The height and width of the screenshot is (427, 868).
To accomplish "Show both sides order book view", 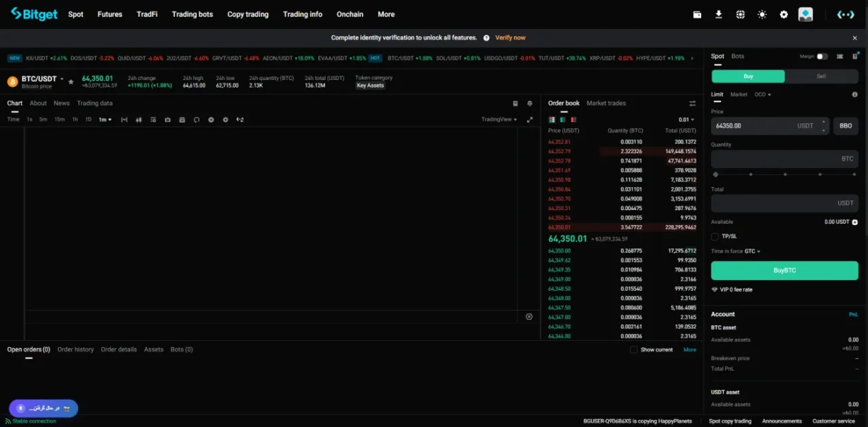I will click(551, 120).
